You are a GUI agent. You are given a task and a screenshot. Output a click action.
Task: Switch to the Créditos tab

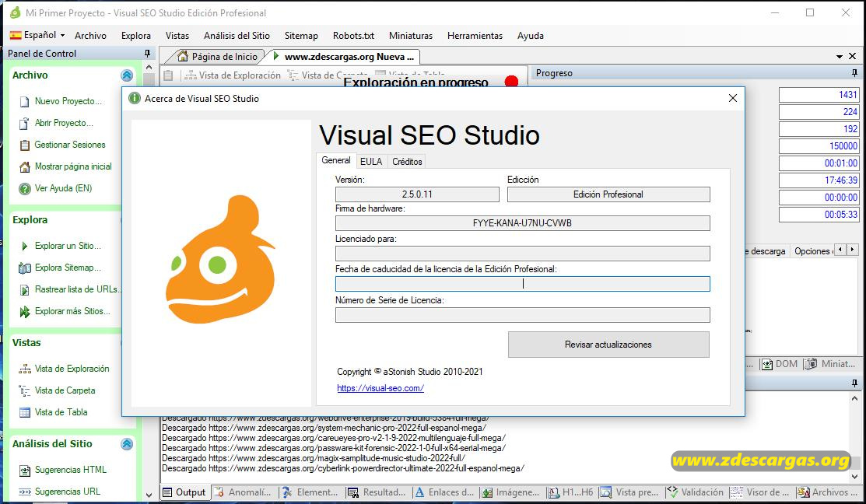[x=407, y=162]
